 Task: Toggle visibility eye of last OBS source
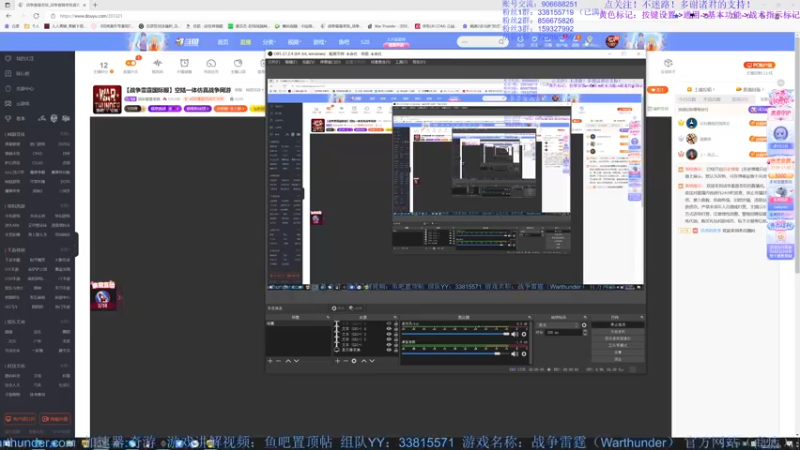(x=389, y=350)
